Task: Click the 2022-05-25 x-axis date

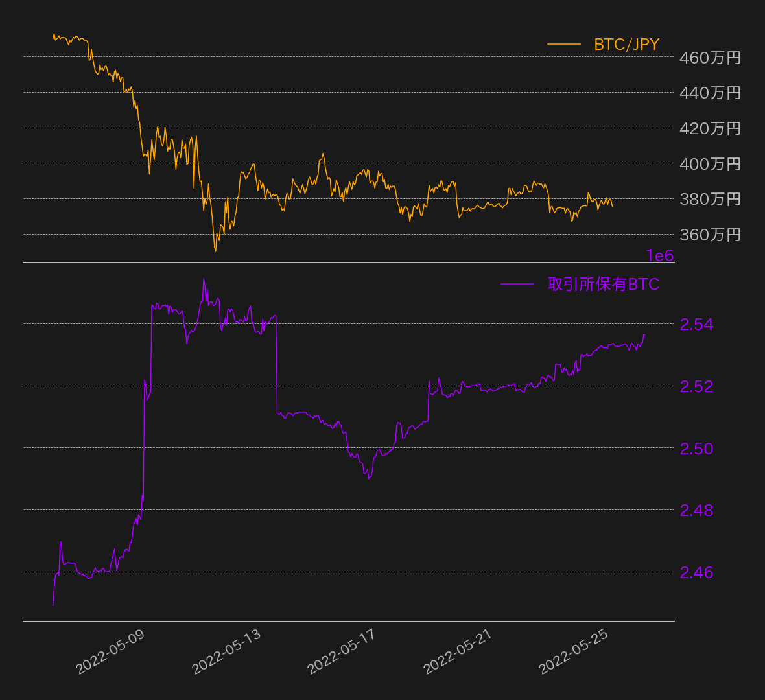Action: (574, 651)
